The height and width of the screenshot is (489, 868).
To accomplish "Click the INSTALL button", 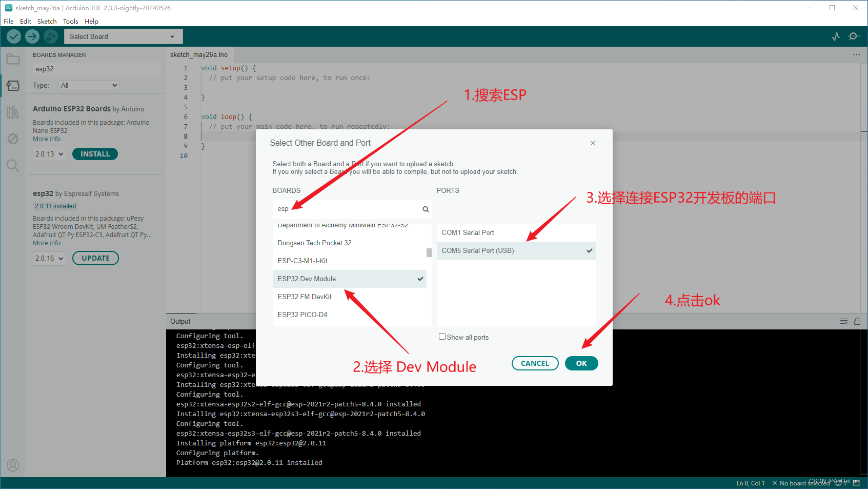I will (95, 154).
